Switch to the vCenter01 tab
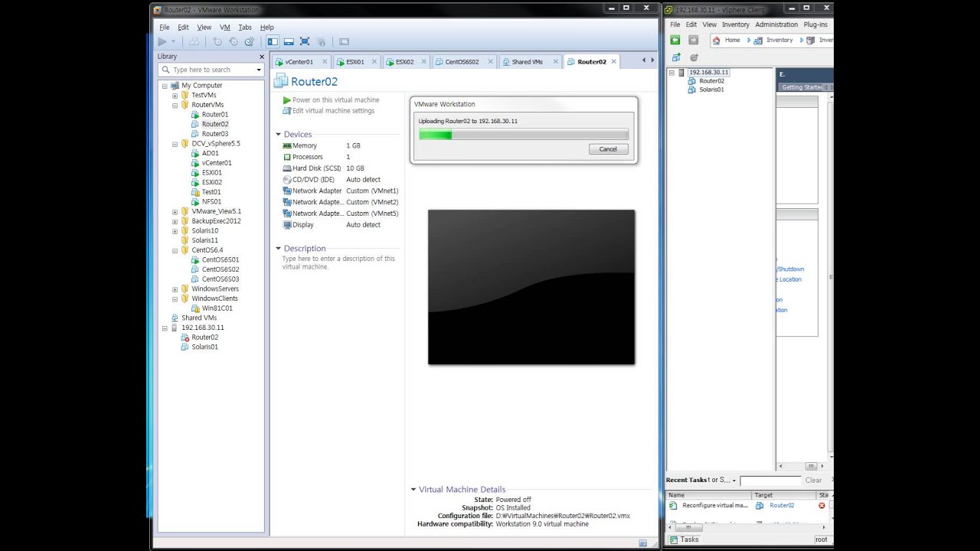 299,62
